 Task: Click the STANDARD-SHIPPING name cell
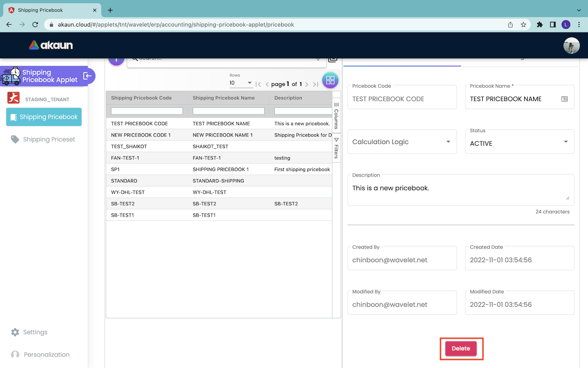point(229,181)
